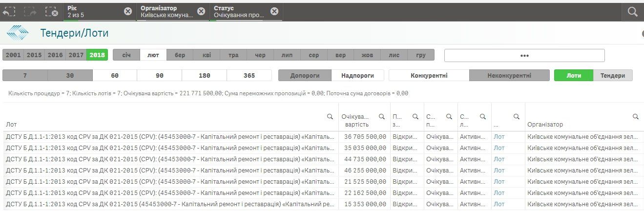This screenshot has height=215, width=644.
Task: Select the 180 days period
Action: click(205, 75)
